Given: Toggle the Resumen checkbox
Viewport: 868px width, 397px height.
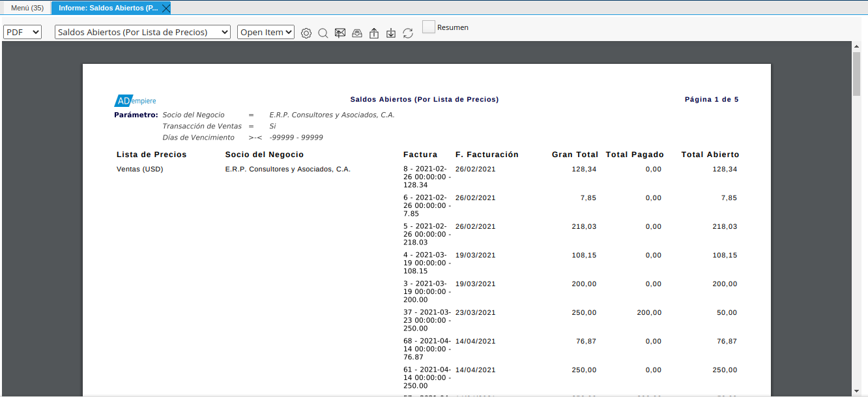Looking at the screenshot, I should coord(428,27).
